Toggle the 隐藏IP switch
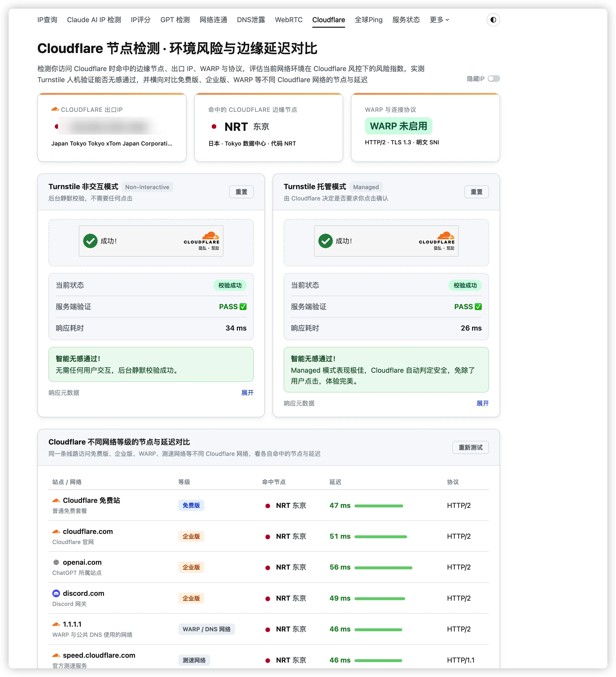The width and height of the screenshot is (616, 677). pyautogui.click(x=493, y=79)
